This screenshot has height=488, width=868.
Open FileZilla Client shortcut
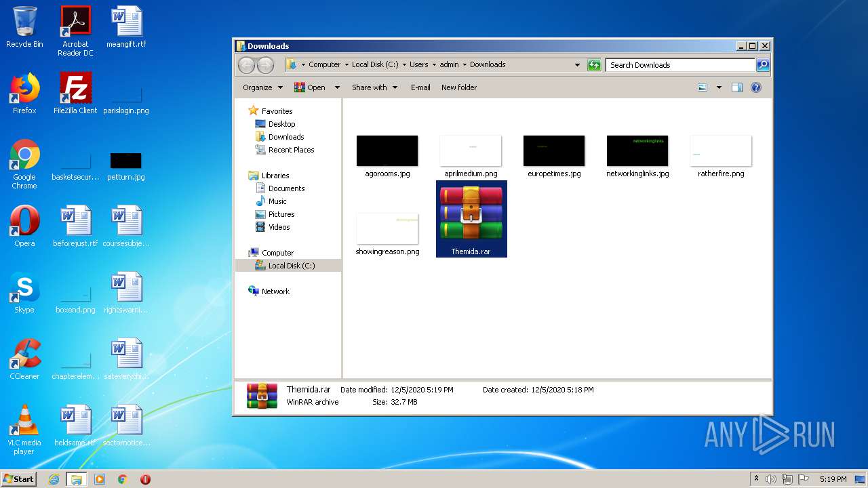75,94
